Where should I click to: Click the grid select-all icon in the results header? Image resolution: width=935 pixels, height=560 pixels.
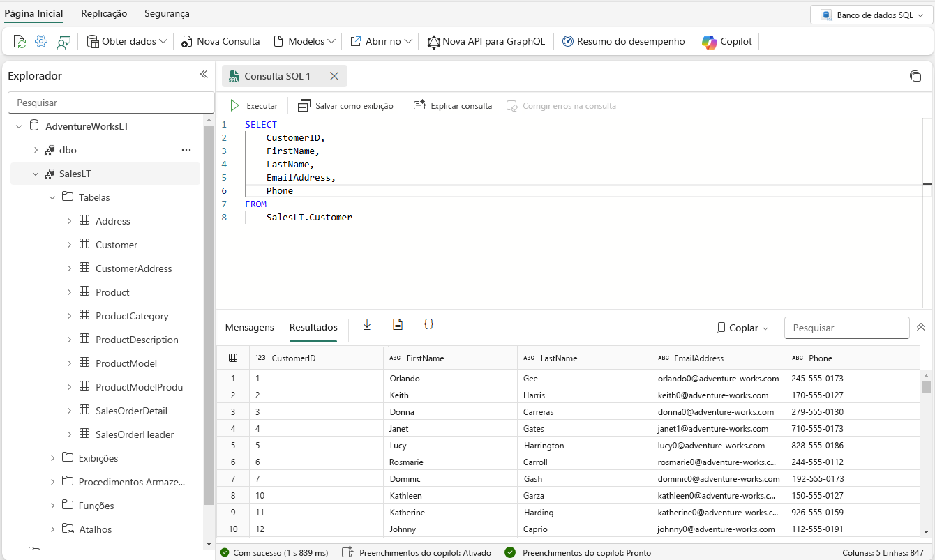point(233,358)
